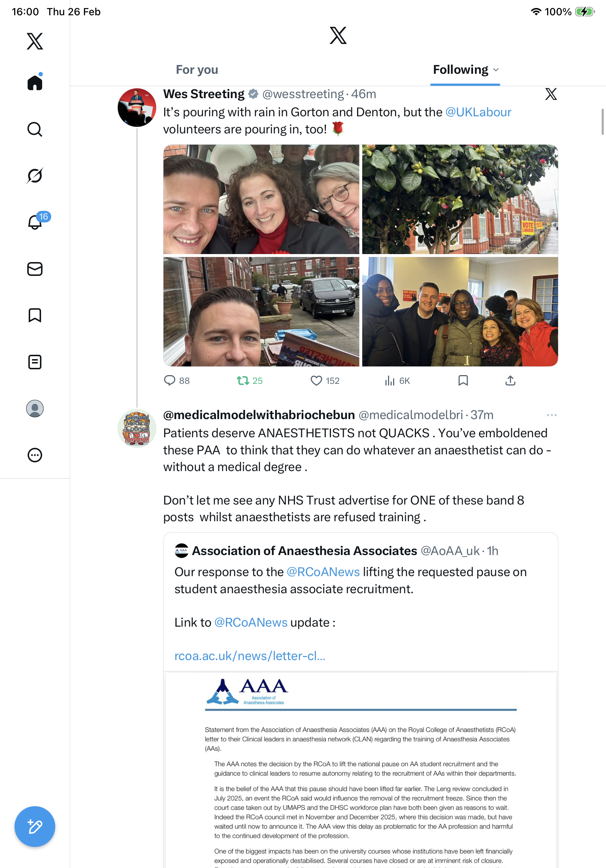Open more options on medicalmodelbri post
The height and width of the screenshot is (868, 606).
click(x=552, y=415)
